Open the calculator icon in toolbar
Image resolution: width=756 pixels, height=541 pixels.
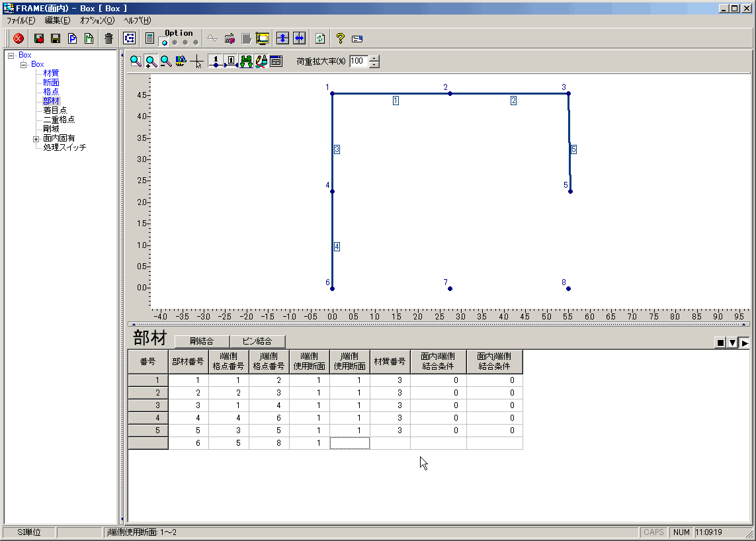pos(150,38)
